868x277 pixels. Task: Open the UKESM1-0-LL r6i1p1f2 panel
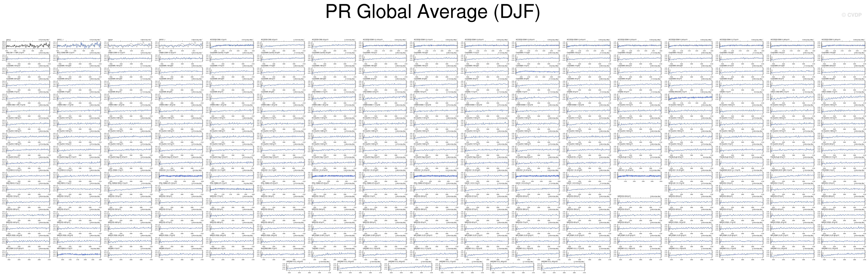[410, 267]
